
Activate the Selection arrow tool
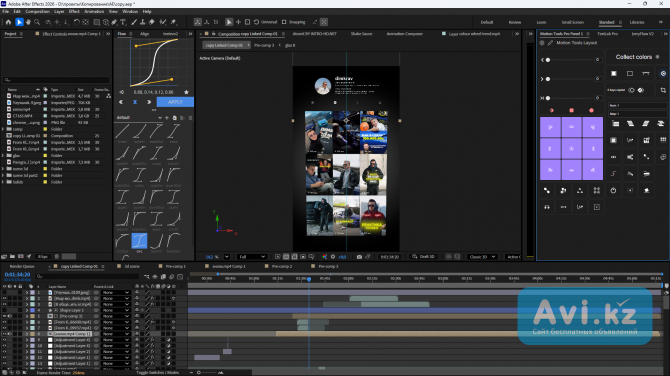point(19,22)
